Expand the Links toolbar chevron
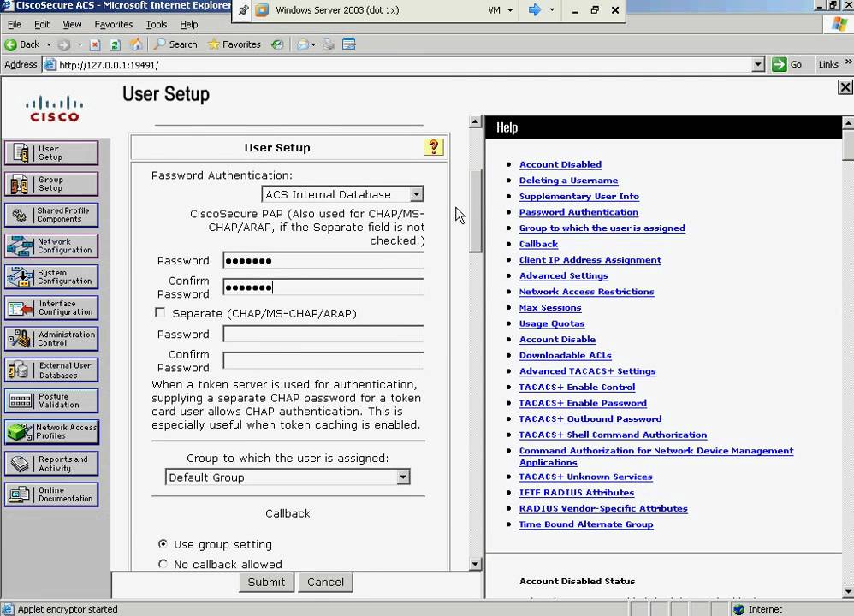854x616 pixels. 848,63
